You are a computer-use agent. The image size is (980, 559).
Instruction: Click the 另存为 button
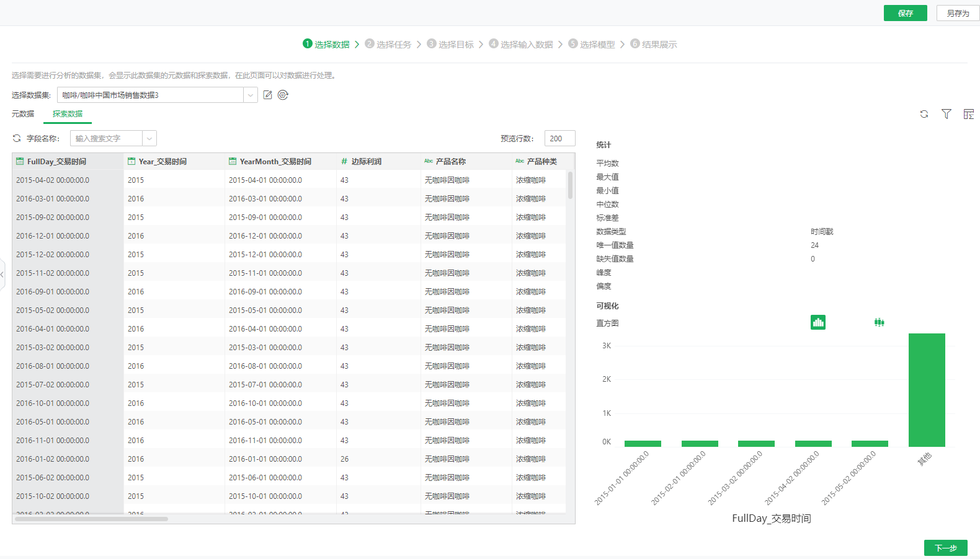click(958, 13)
